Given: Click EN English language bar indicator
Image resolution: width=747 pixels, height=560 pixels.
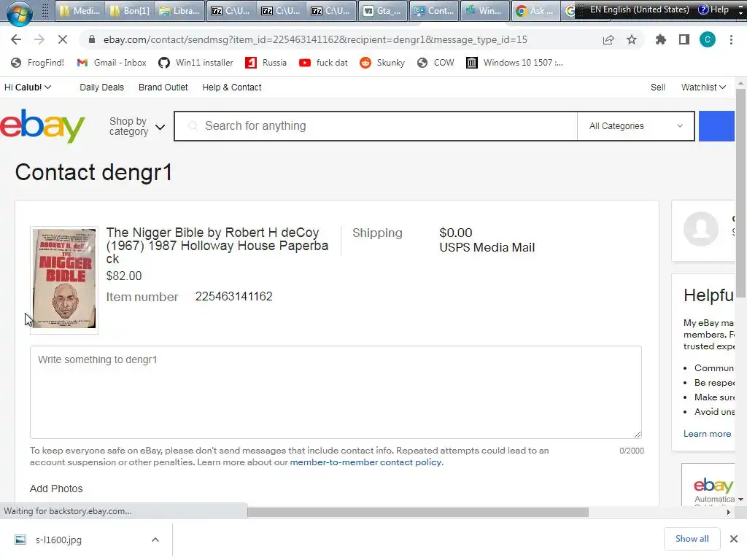Looking at the screenshot, I should click(638, 9).
